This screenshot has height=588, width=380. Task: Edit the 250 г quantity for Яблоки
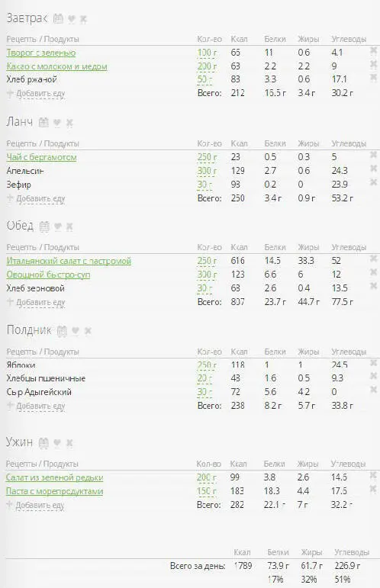click(207, 365)
